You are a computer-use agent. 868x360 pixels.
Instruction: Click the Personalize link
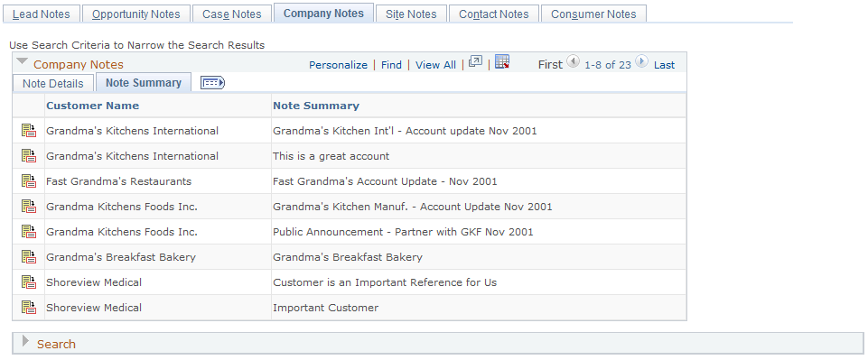point(338,65)
